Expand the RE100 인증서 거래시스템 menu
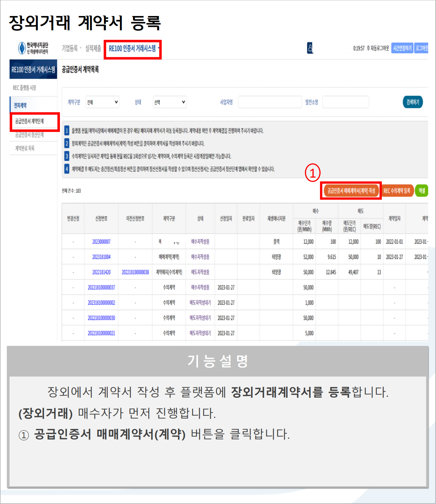Screen dimensions: 436x504 click(x=133, y=49)
